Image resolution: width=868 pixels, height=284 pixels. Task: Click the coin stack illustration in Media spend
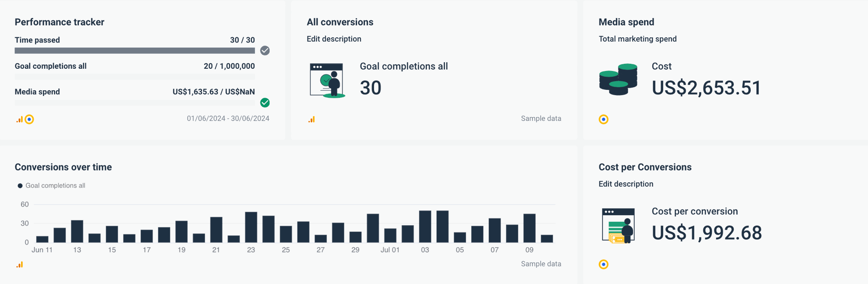[x=617, y=79]
